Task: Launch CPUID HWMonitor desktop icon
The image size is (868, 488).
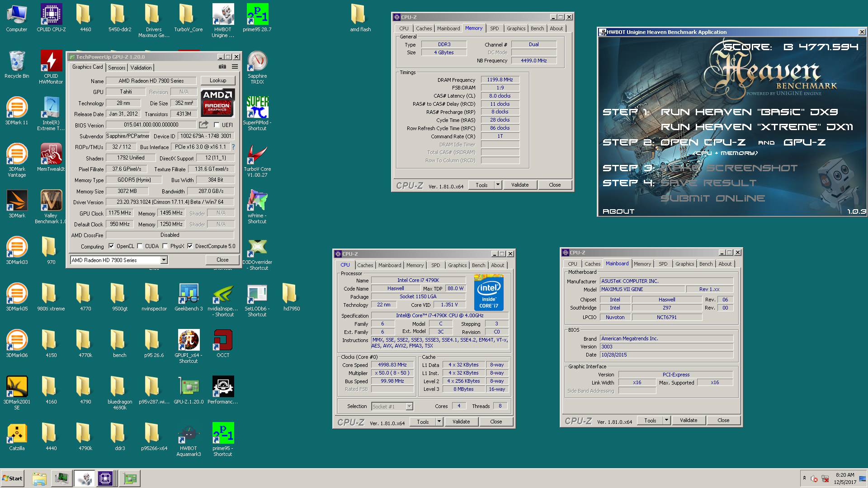Action: (51, 67)
